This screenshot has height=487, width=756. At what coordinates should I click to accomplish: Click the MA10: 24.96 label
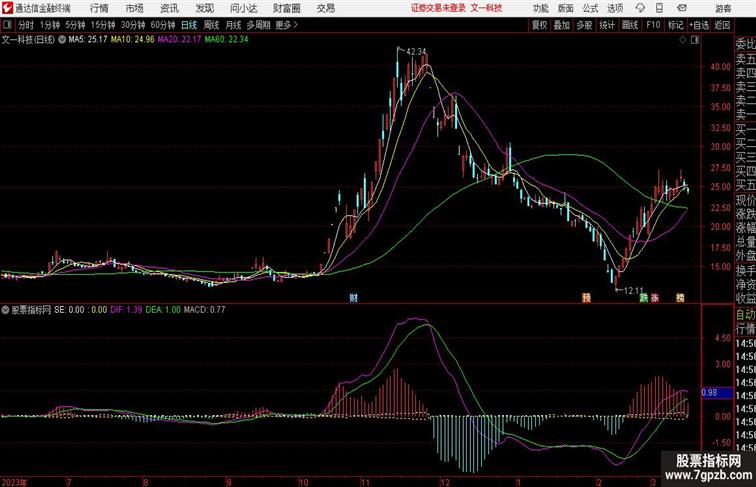(133, 40)
